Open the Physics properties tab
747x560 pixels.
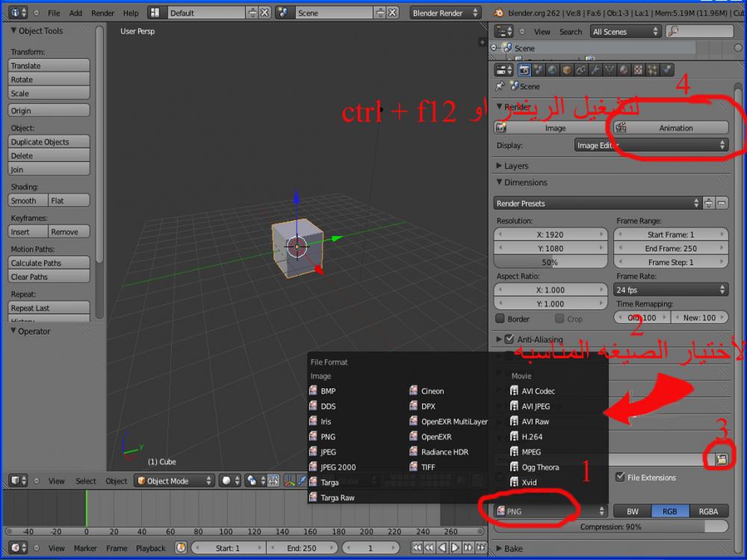[x=666, y=70]
